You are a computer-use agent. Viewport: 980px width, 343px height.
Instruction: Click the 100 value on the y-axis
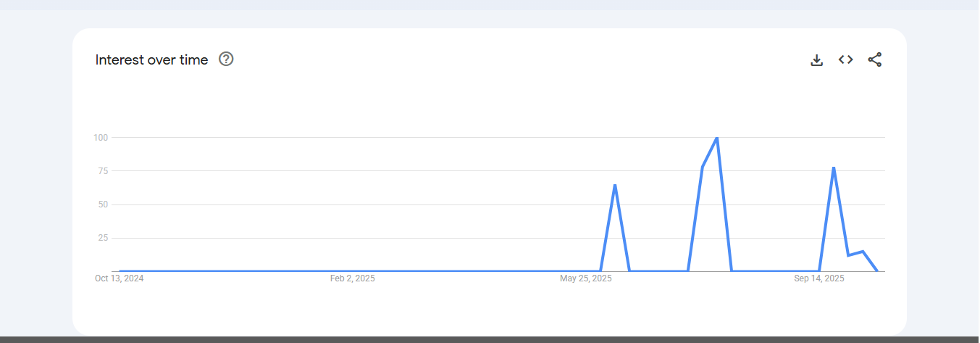tap(100, 138)
